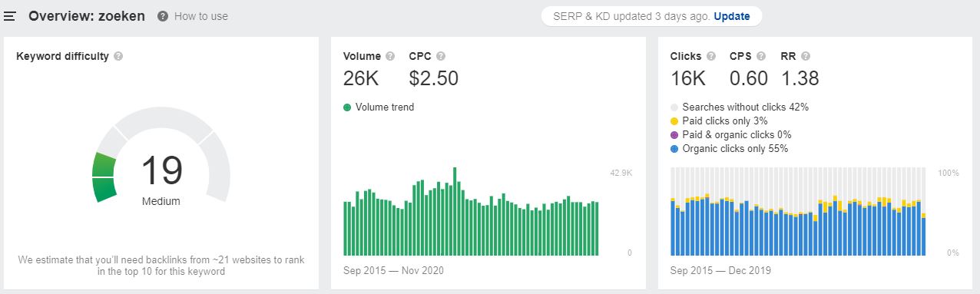Click the Sep 2015 — Dec 2019 date range
980x294 pixels.
[720, 270]
